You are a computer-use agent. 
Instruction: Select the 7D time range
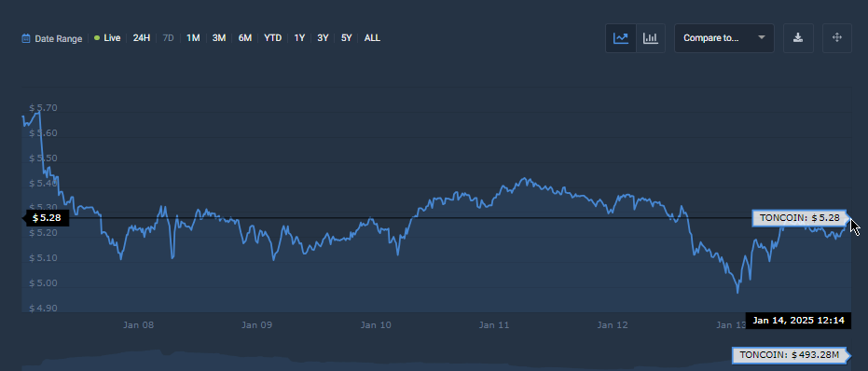(x=168, y=38)
